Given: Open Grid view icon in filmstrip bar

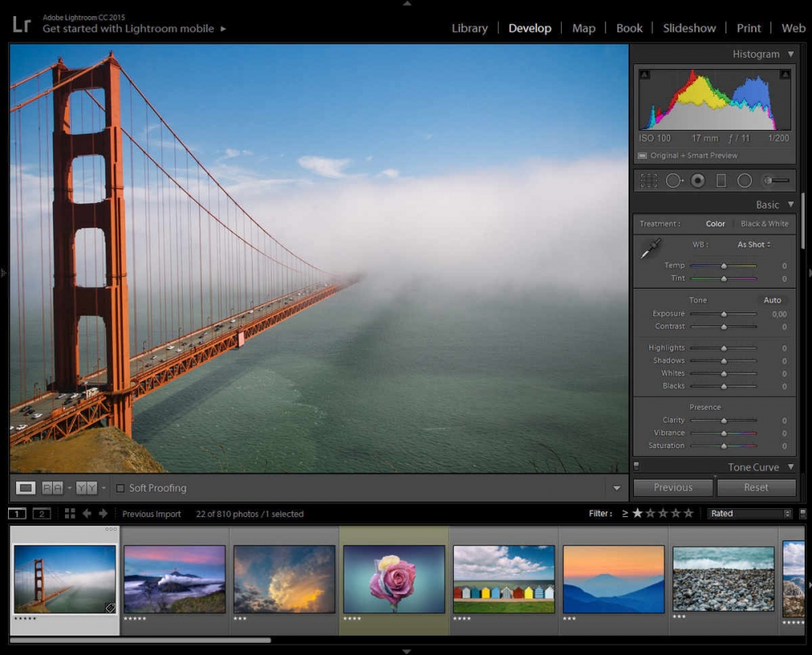Looking at the screenshot, I should point(70,514).
